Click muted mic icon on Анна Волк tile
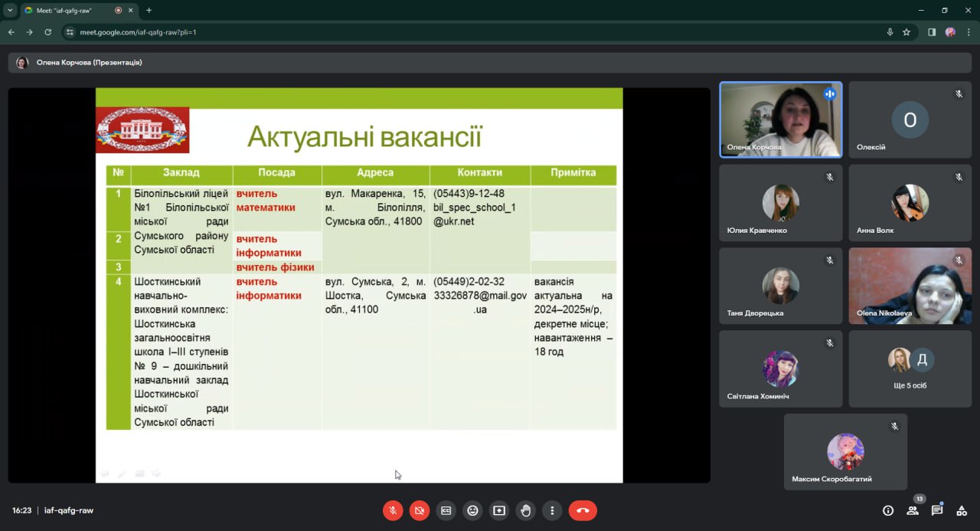This screenshot has height=531, width=980. coord(959,177)
